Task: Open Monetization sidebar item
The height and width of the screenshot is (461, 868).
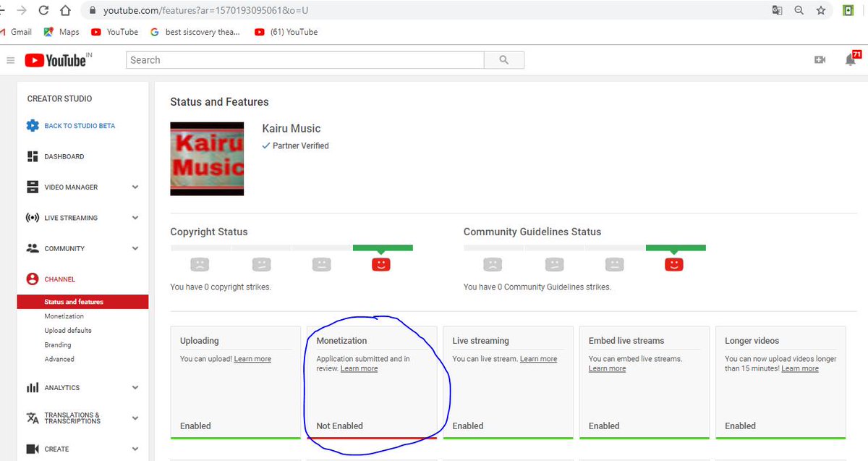Action: [64, 316]
